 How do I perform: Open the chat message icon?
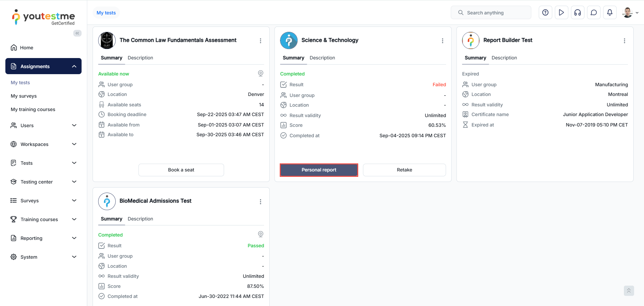tap(594, 13)
